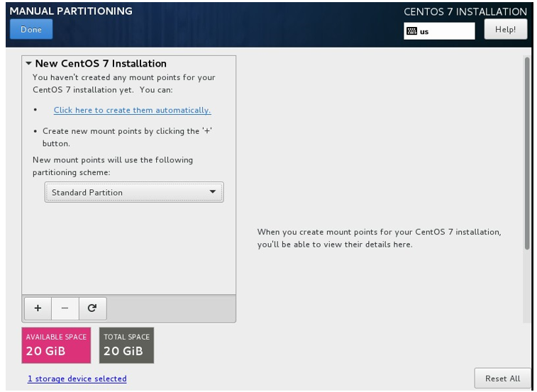The width and height of the screenshot is (537, 392).
Task: Open the 1 storage device selected link
Action: (77, 379)
